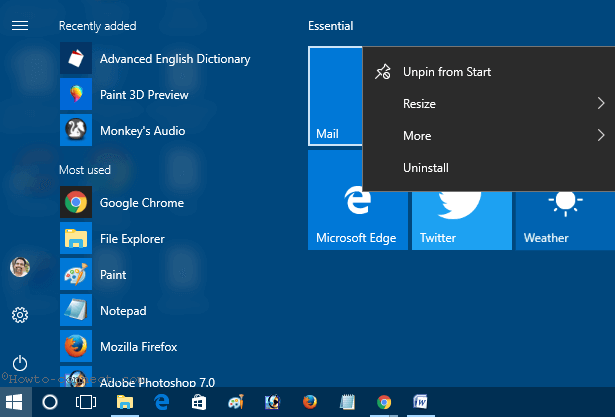
Task: Click the Advanced English Dictionary app icon
Action: click(76, 58)
